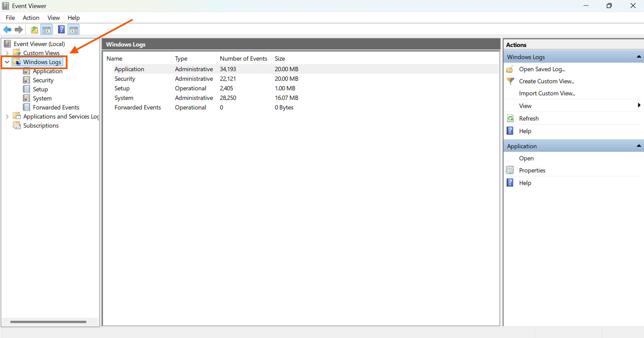Click the Security log icon in tree
Image resolution: width=644 pixels, height=338 pixels.
(x=27, y=80)
